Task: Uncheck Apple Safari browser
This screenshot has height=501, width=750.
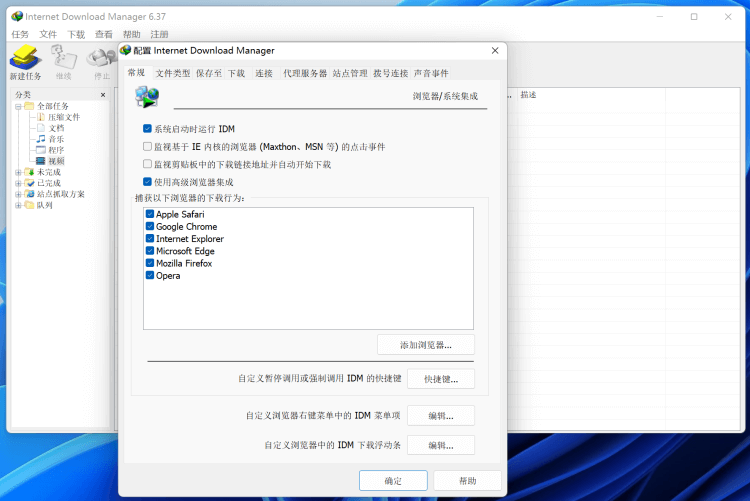Action: pyautogui.click(x=150, y=214)
